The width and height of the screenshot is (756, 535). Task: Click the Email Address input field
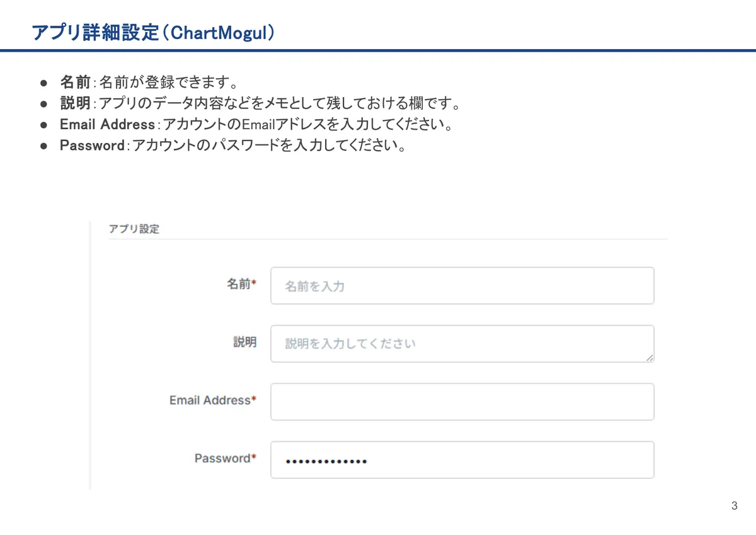point(462,401)
